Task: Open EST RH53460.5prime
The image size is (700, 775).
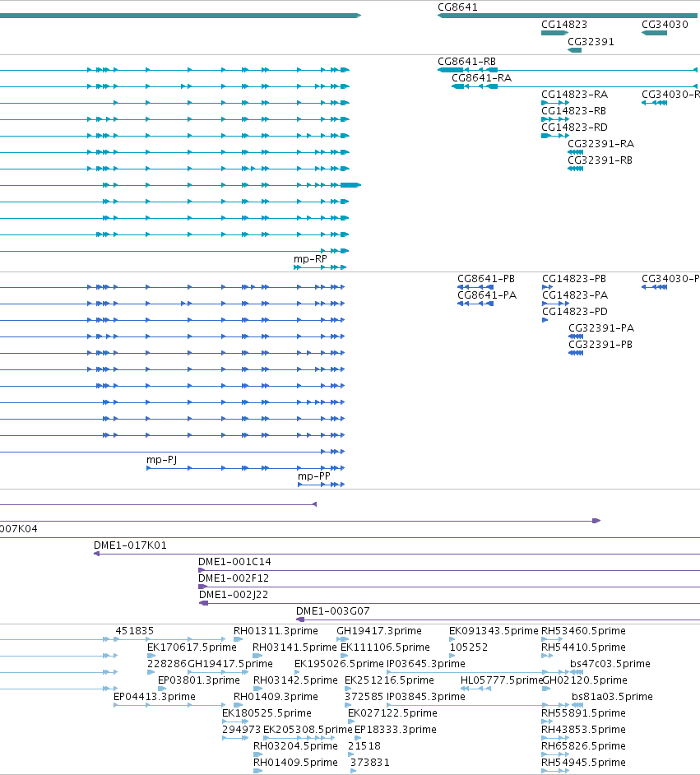Action: tap(552, 639)
